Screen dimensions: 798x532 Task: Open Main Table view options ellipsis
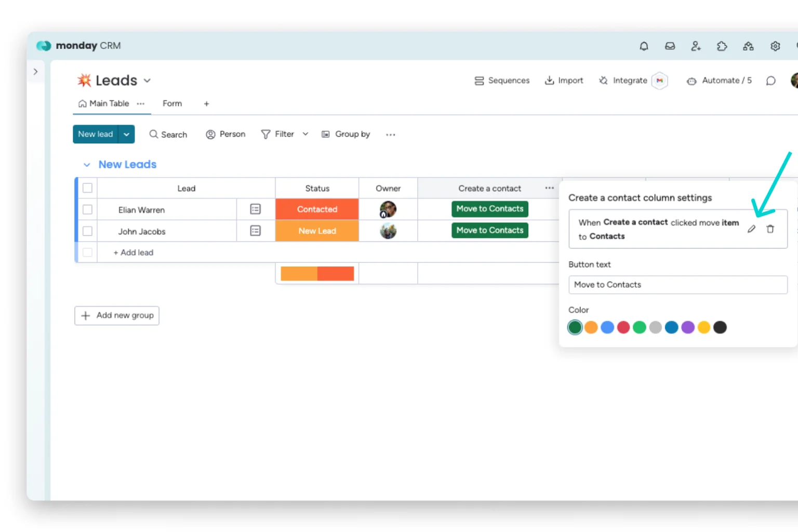[x=141, y=103]
